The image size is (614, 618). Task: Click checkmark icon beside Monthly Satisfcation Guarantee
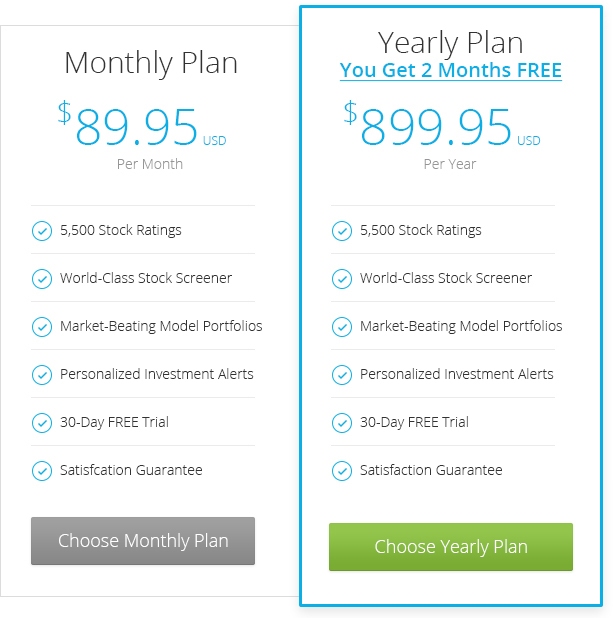click(x=42, y=471)
